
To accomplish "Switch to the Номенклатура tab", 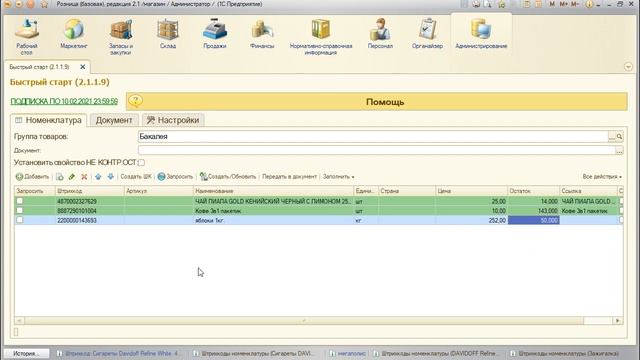I will (x=49, y=120).
